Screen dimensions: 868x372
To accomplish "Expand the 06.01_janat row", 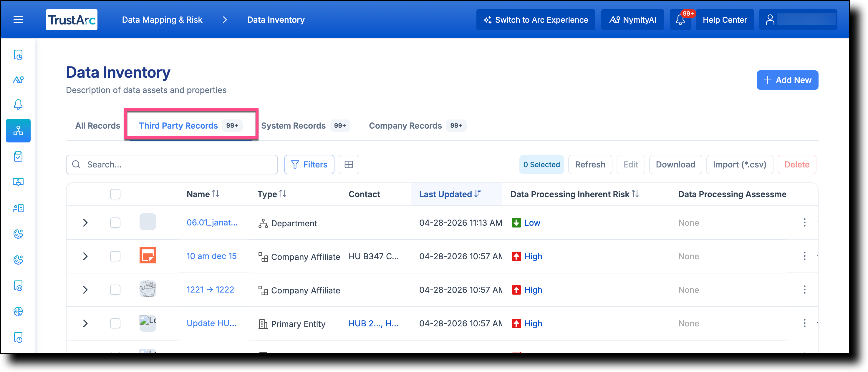I will [85, 223].
